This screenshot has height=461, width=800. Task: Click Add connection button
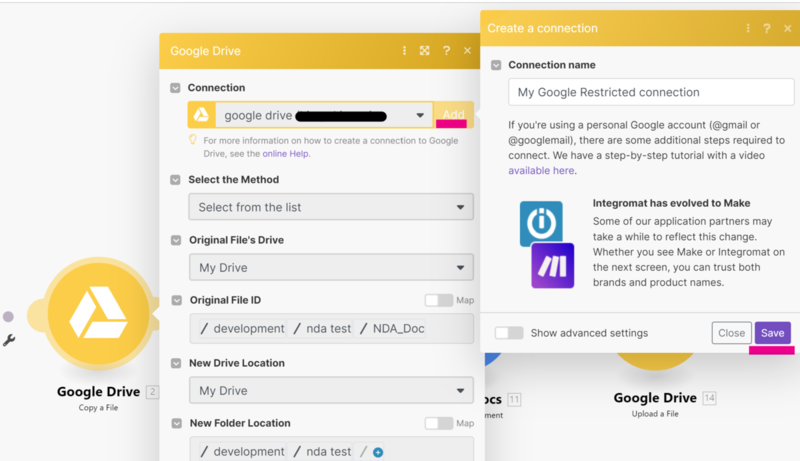(x=453, y=114)
